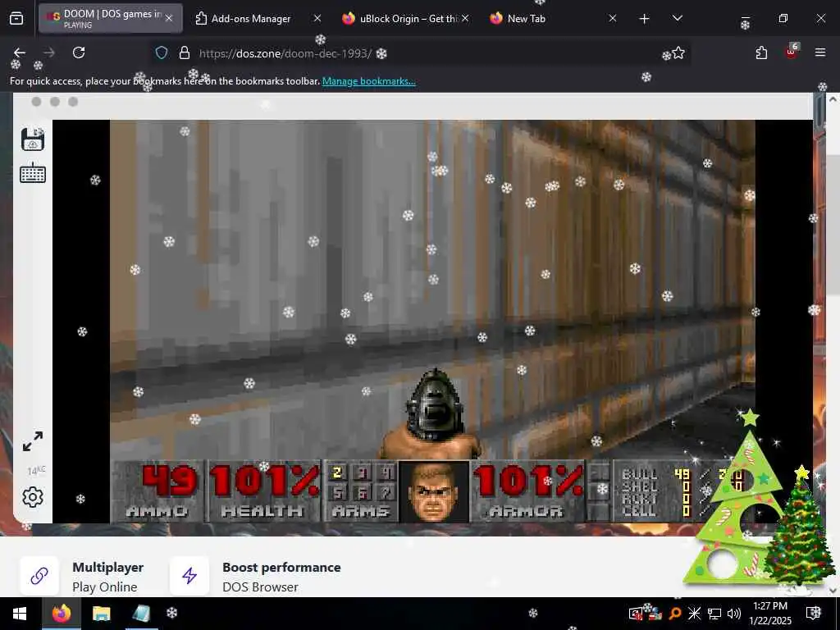Click the Doomguy face in status bar

tap(434, 492)
